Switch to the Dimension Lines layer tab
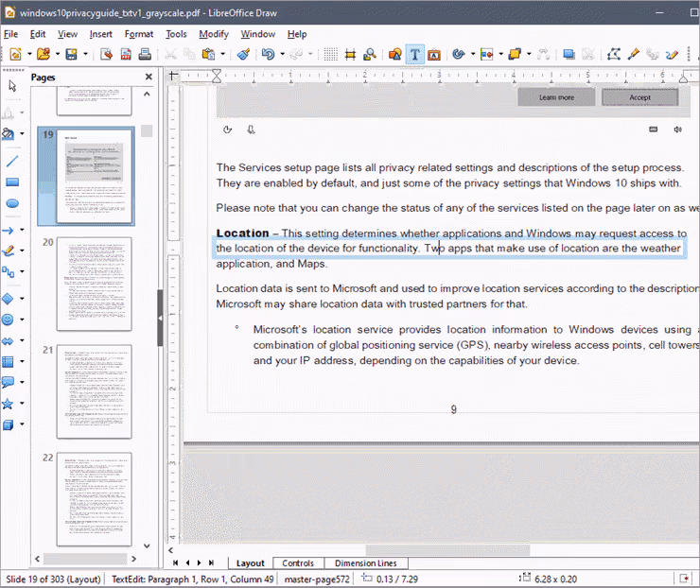Viewport: 700px width, 588px height. 366,563
